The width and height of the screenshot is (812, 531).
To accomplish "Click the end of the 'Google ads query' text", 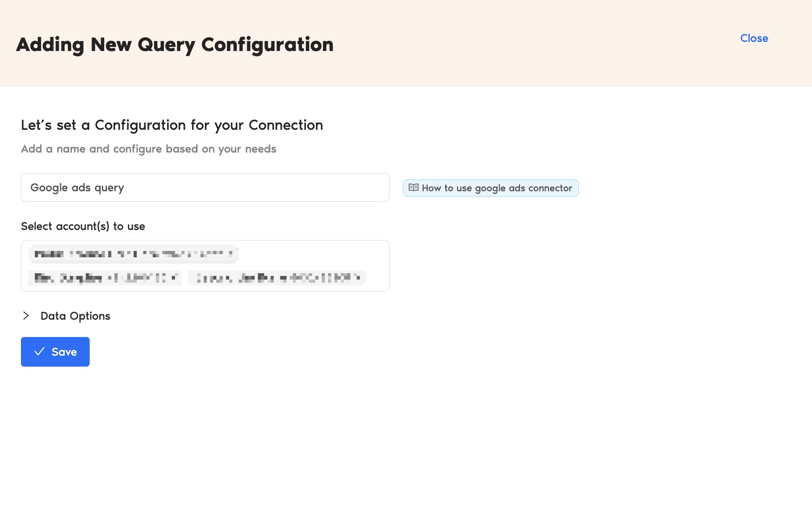I will click(124, 188).
